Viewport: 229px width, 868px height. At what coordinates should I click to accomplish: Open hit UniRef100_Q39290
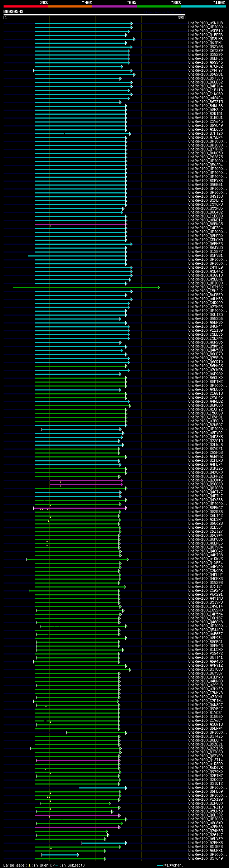pyautogui.click(x=205, y=55)
